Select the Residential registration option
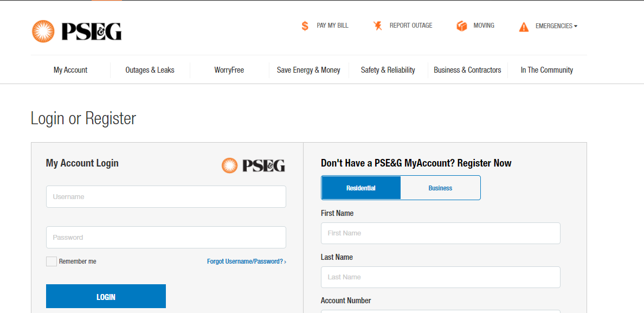Viewport: 644px width, 313px height. tap(361, 188)
